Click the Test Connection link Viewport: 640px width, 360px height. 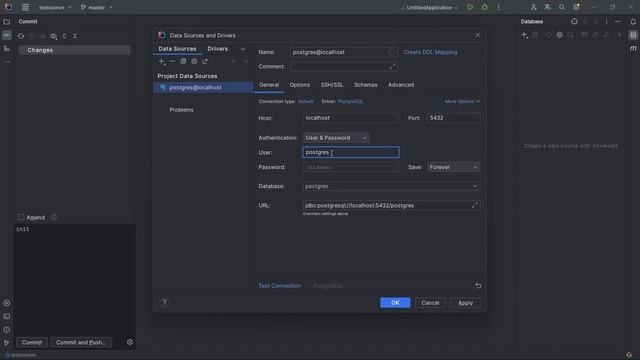tap(280, 286)
